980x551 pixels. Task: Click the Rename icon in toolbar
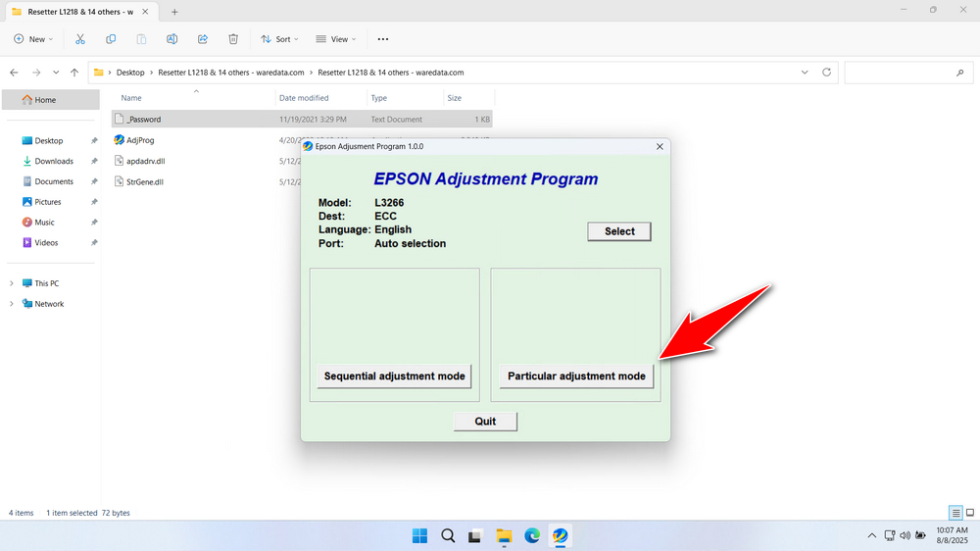pyautogui.click(x=171, y=39)
